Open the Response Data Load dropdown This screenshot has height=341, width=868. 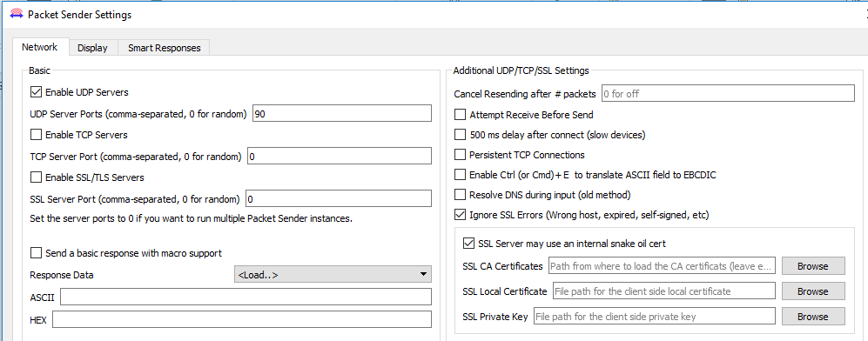tap(333, 275)
